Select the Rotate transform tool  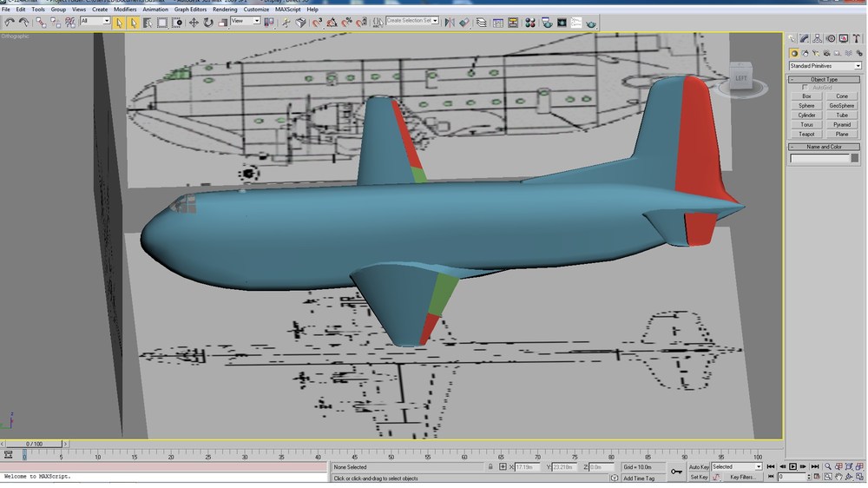(x=208, y=23)
